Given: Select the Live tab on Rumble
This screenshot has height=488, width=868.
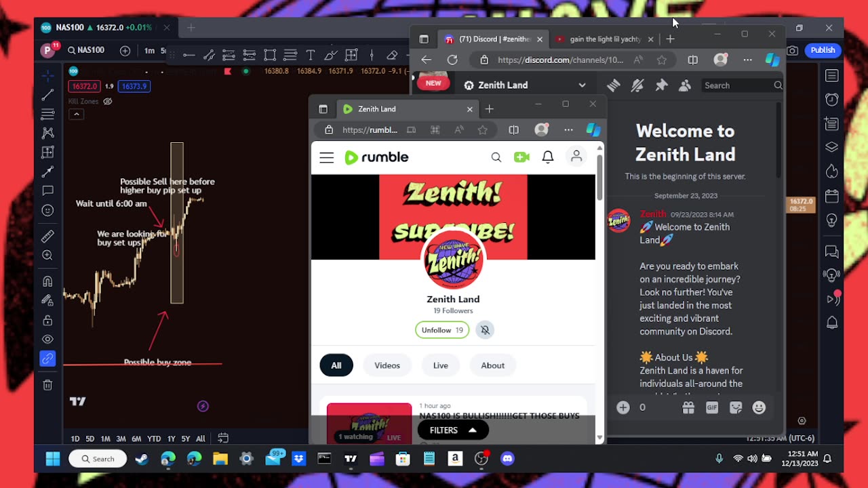Looking at the screenshot, I should (x=441, y=365).
